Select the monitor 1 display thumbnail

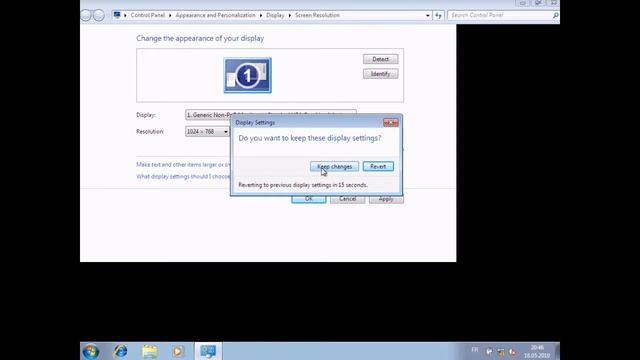247,76
